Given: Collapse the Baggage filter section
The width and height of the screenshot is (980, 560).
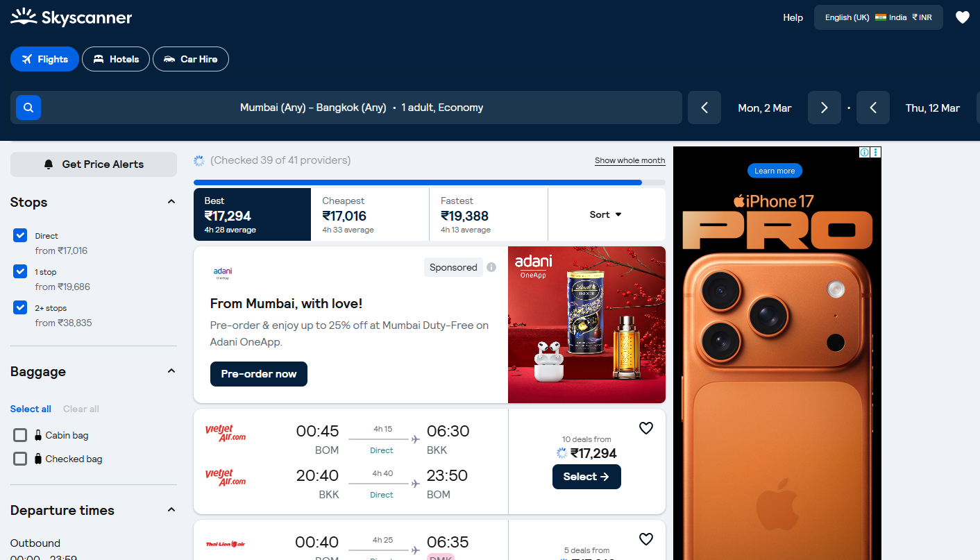Looking at the screenshot, I should (x=171, y=371).
